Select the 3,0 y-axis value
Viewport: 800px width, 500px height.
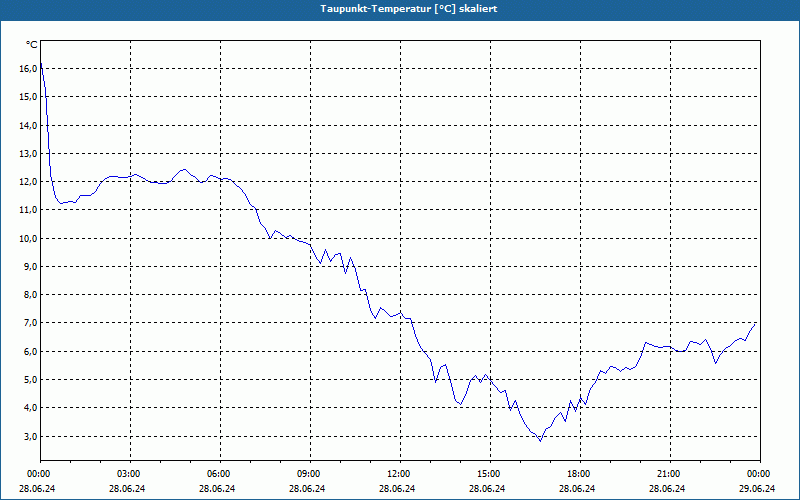coord(29,436)
